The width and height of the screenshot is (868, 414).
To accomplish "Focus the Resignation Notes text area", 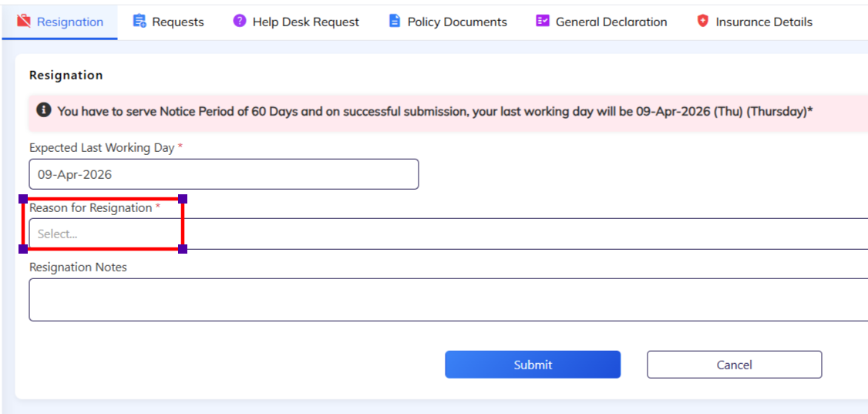I will 447,300.
